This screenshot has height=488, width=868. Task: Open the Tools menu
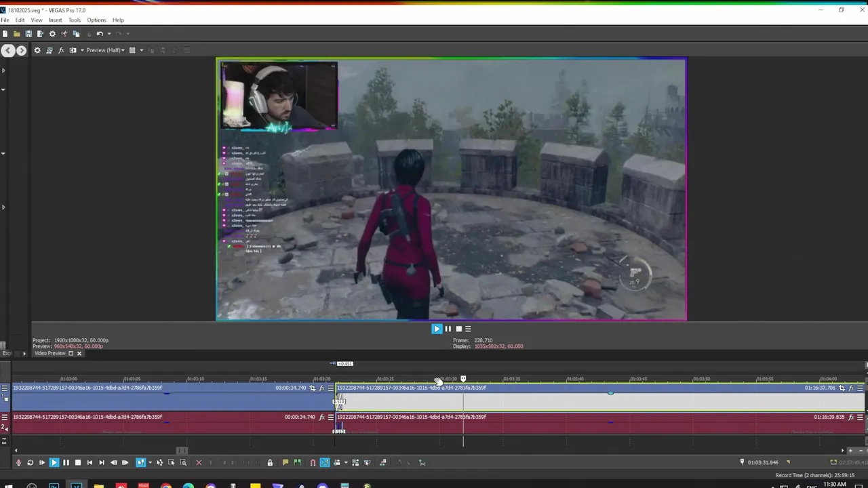pos(75,20)
